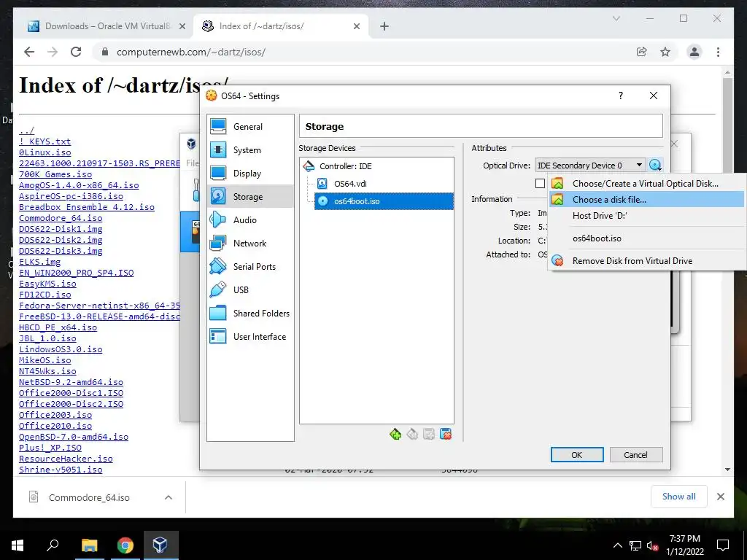747x560 pixels.
Task: Click the remove storage attachment icon
Action: coord(446,434)
